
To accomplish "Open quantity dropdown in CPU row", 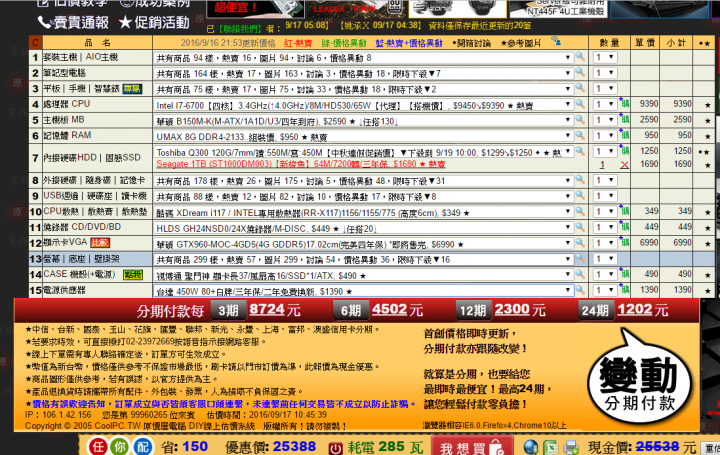I will (x=605, y=104).
